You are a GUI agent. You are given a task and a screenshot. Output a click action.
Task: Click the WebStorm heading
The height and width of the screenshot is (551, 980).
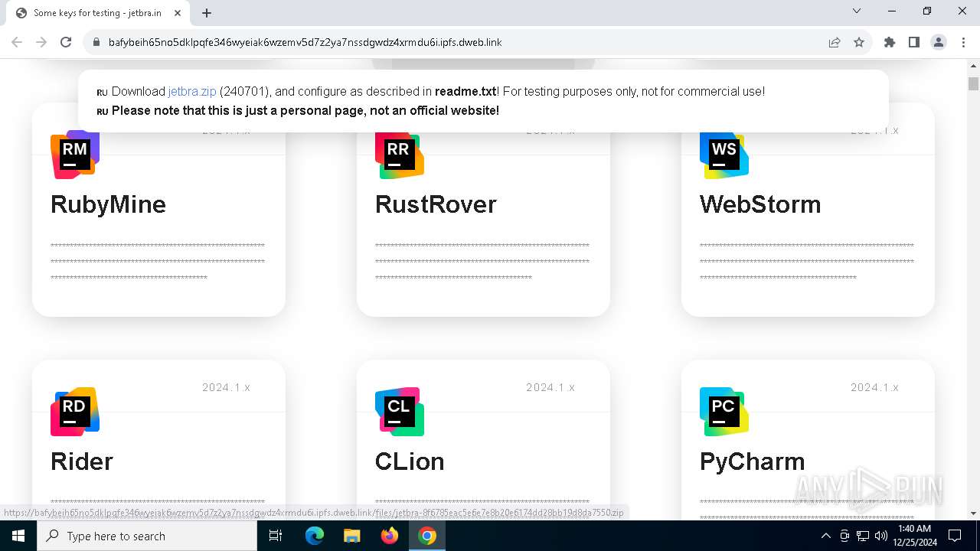coord(760,204)
